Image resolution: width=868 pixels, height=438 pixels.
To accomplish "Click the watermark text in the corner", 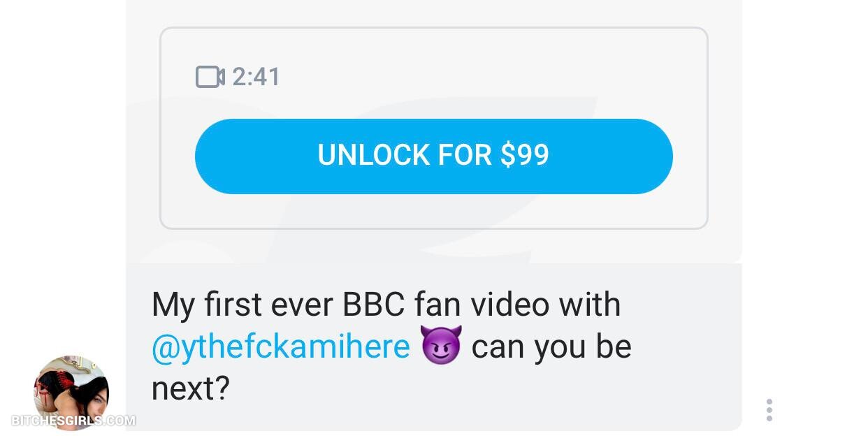I will pos(73,421).
